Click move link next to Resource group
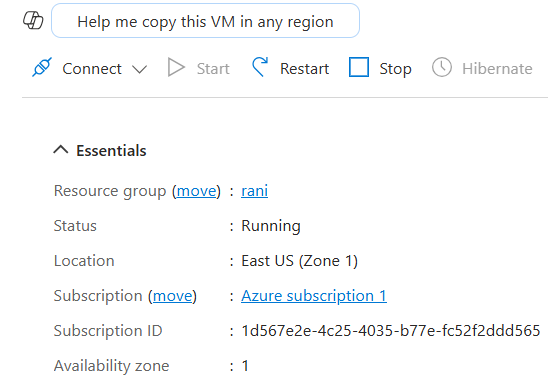 (x=196, y=191)
